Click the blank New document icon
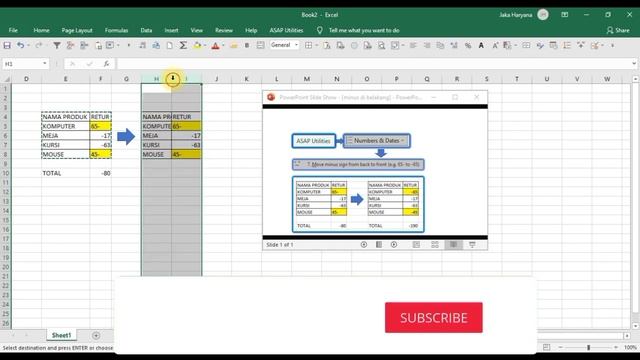This screenshot has width=640, height=360. point(169,45)
